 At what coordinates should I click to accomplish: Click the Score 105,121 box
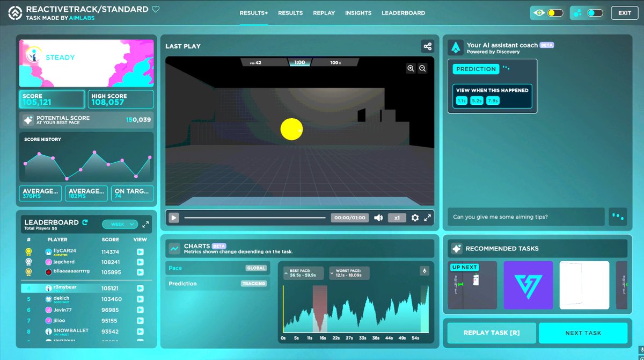pos(52,99)
